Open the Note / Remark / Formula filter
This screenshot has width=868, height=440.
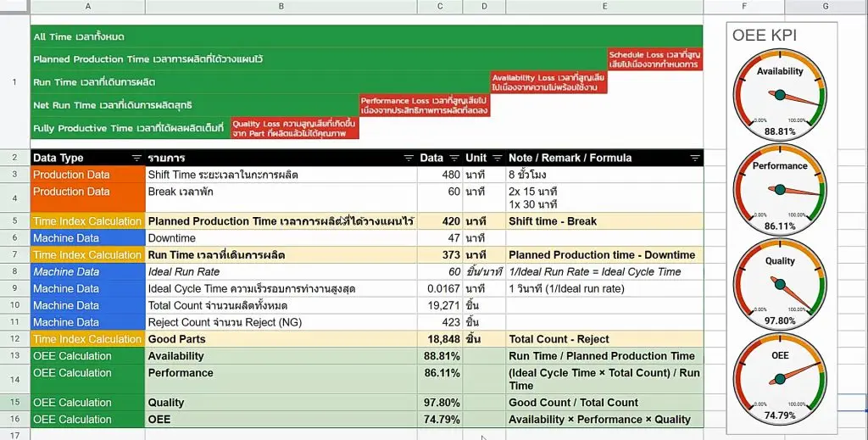[x=695, y=158]
